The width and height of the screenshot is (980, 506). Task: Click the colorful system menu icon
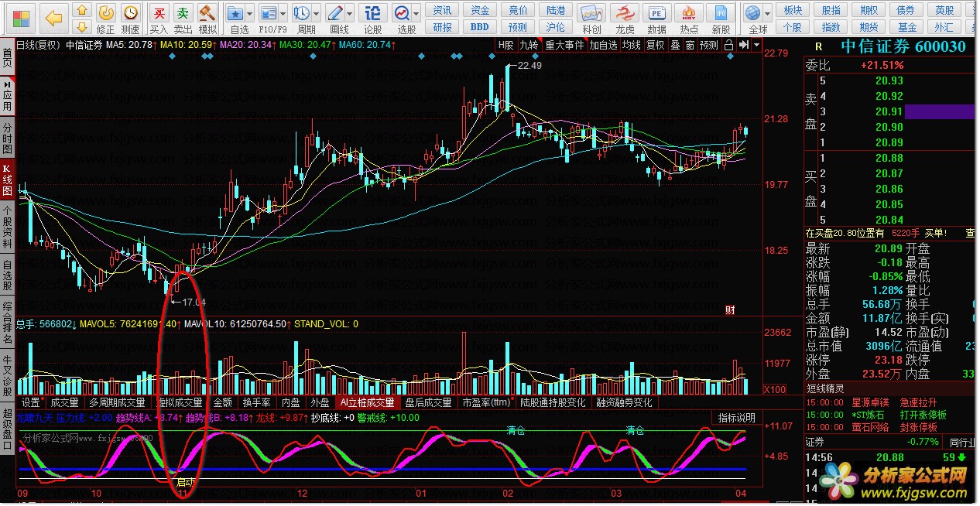click(22, 17)
